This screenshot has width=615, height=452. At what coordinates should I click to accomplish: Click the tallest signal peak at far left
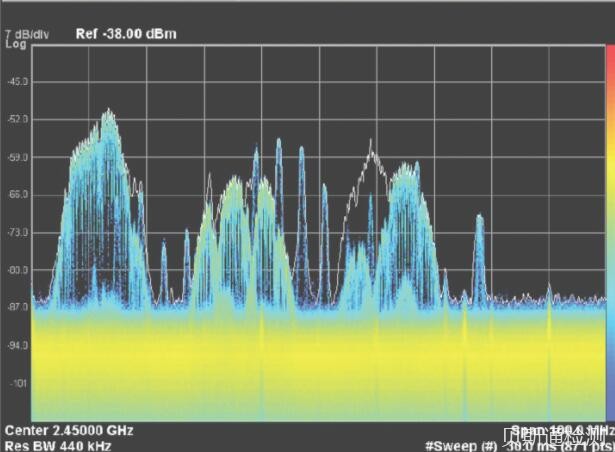coord(107,114)
